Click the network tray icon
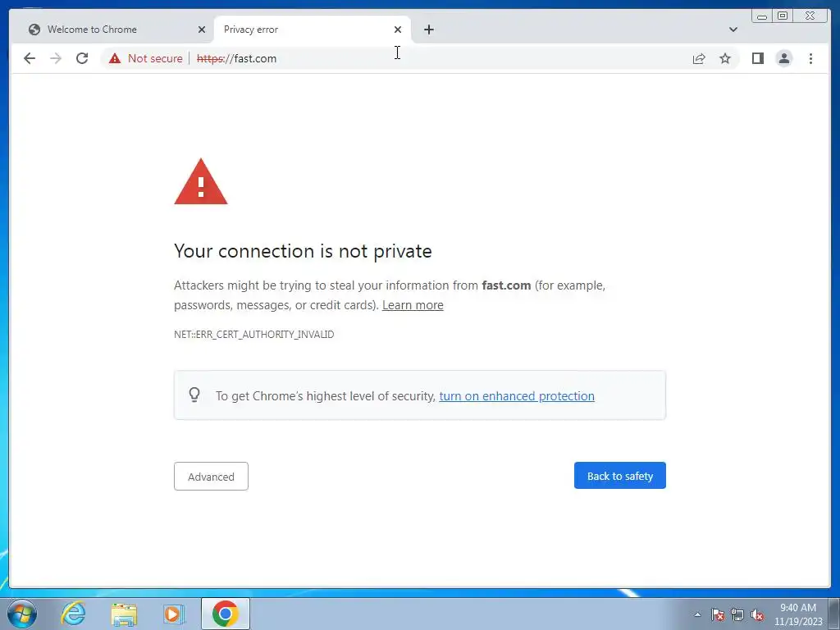Image resolution: width=840 pixels, height=630 pixels. pyautogui.click(x=737, y=614)
